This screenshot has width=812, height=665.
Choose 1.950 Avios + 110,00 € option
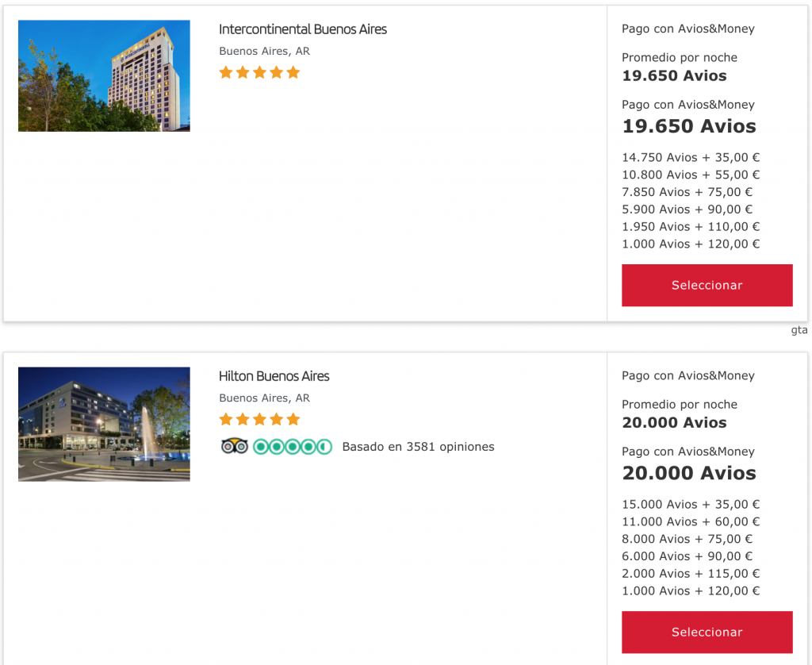(x=691, y=227)
